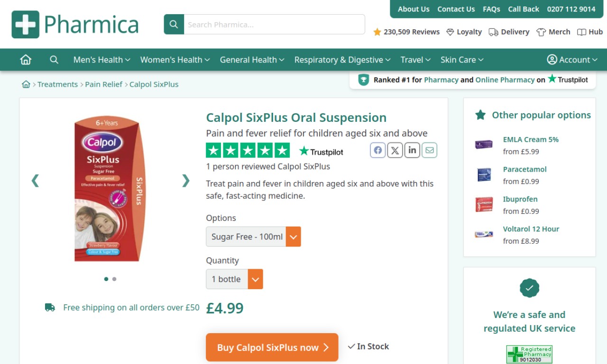Share product on X (Twitter)
This screenshot has height=364, width=607.
point(395,150)
